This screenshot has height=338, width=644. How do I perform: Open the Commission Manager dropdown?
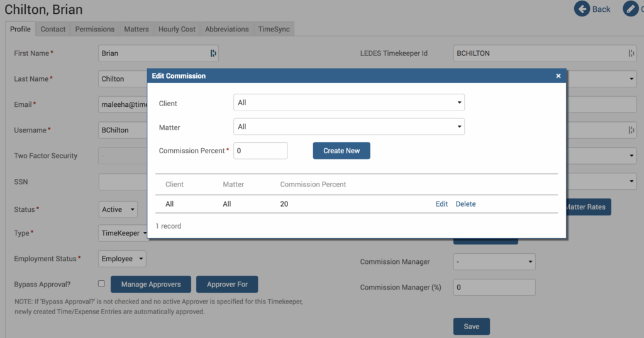[x=494, y=261]
